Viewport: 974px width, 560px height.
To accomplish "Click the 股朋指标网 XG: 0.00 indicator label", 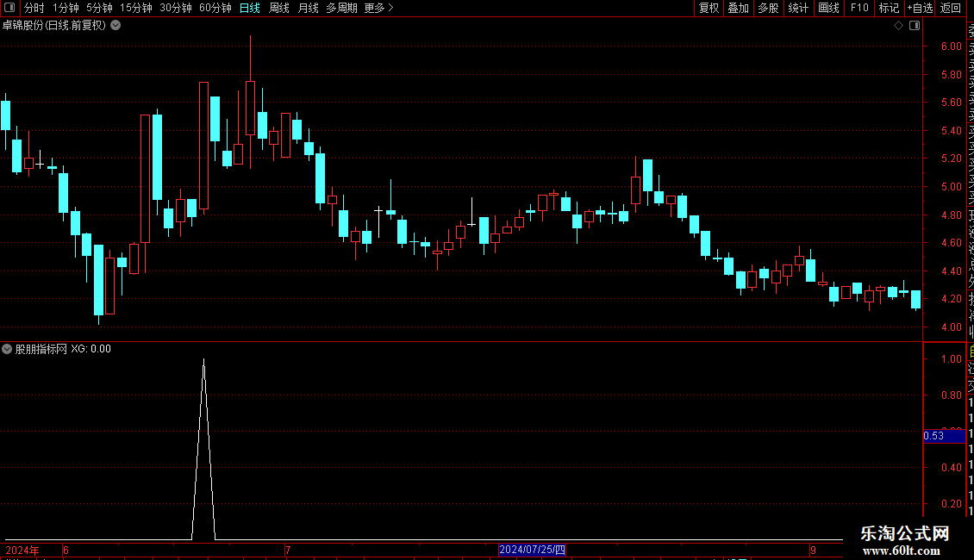I will 63,349.
